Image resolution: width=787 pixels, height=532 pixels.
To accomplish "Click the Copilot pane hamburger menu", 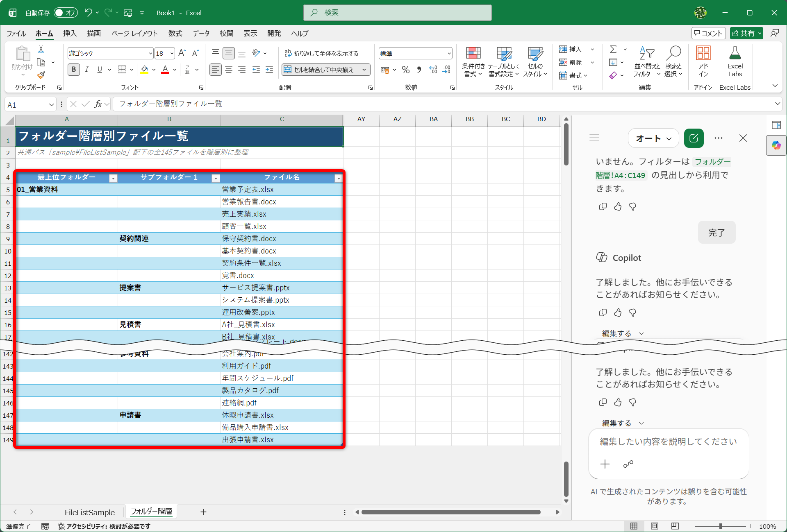I will coord(594,138).
